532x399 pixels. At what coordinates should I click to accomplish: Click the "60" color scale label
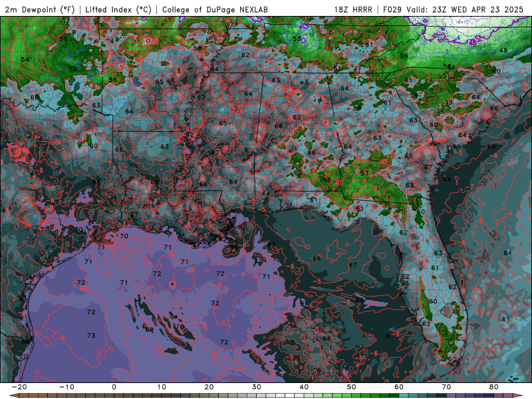399,387
